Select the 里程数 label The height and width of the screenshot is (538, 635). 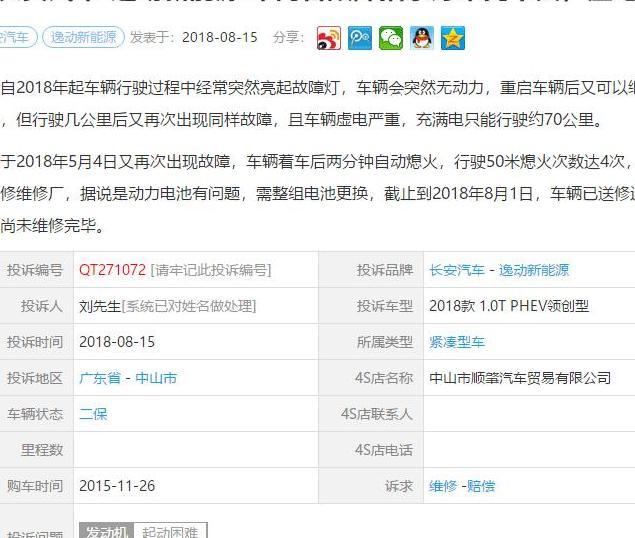point(42,450)
